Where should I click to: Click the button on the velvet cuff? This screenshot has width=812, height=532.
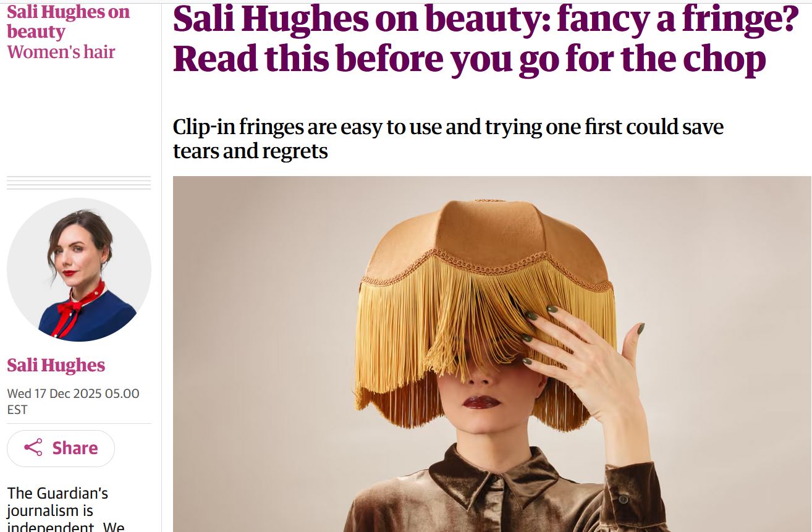[624, 499]
